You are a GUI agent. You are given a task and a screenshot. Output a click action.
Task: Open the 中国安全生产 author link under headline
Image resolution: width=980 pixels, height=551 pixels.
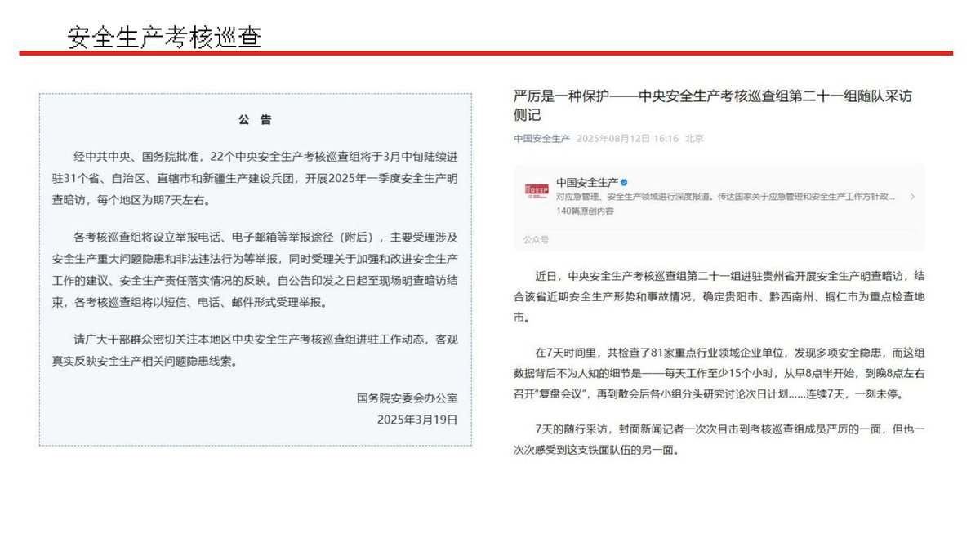pos(542,139)
